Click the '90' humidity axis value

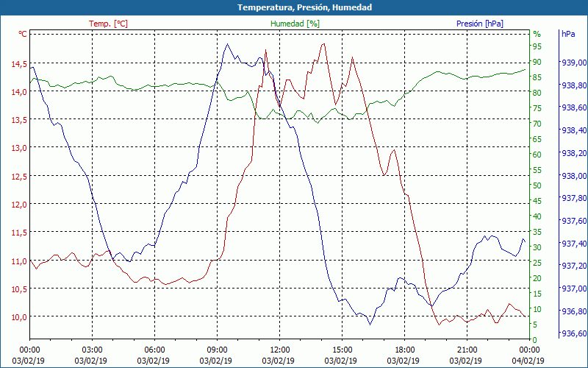(x=537, y=62)
